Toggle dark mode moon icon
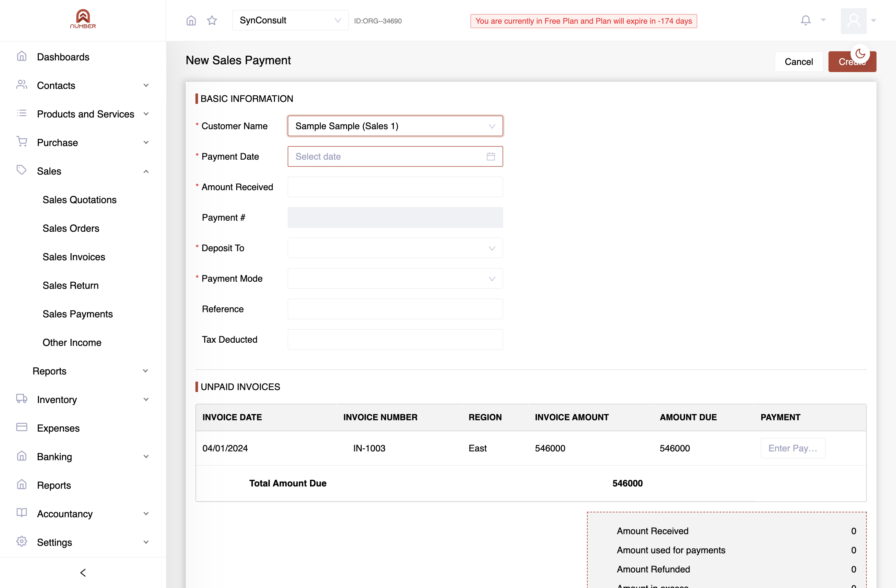The height and width of the screenshot is (588, 896). (x=860, y=54)
